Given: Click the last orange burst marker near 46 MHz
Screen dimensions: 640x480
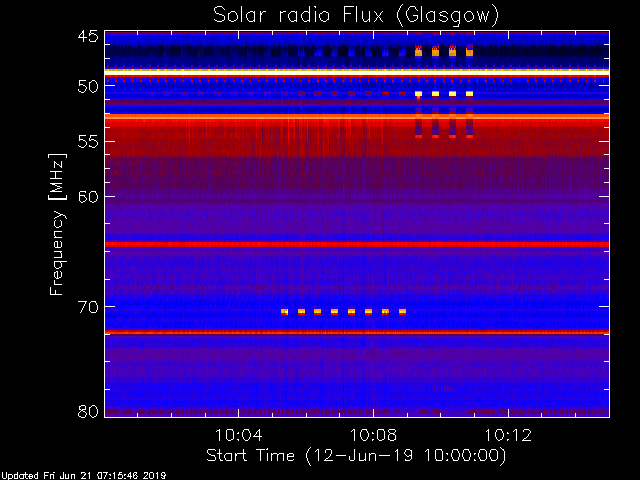Looking at the screenshot, I should click(x=469, y=52).
